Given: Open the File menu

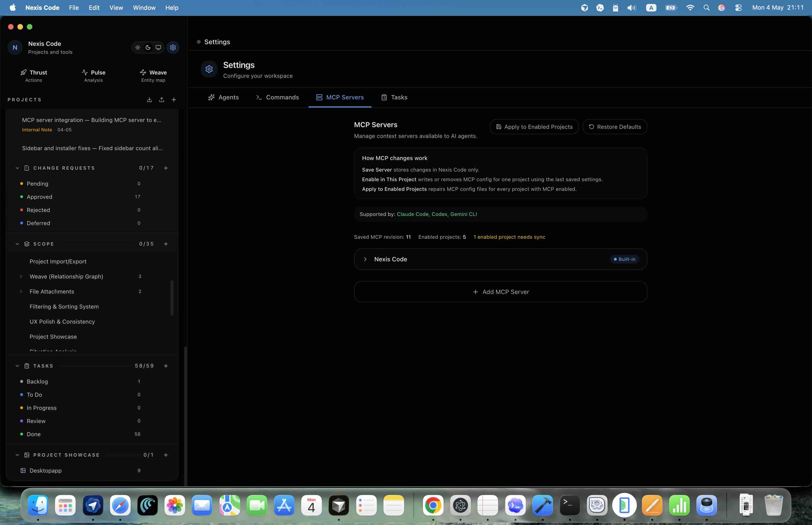Looking at the screenshot, I should [74, 8].
